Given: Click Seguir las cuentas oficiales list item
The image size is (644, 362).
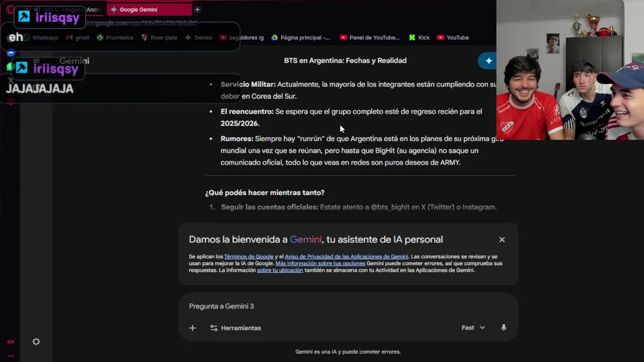Looking at the screenshot, I should tap(359, 207).
